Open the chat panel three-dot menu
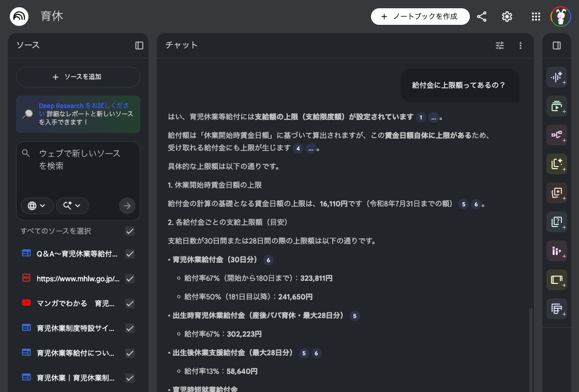This screenshot has width=579, height=392. point(521,46)
